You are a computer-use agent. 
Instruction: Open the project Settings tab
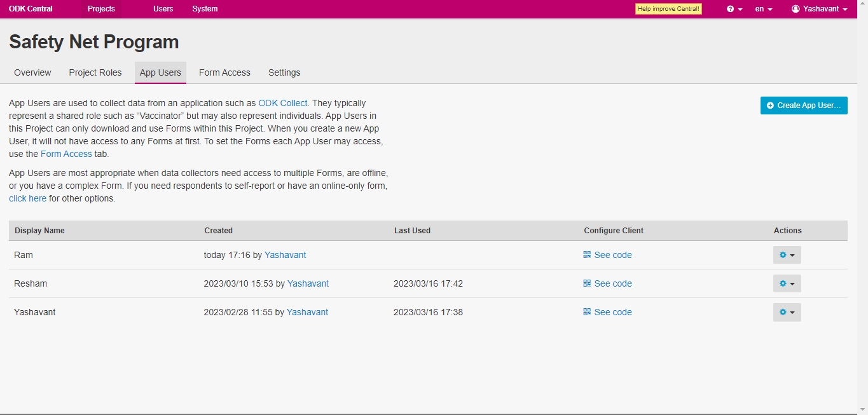(x=284, y=72)
